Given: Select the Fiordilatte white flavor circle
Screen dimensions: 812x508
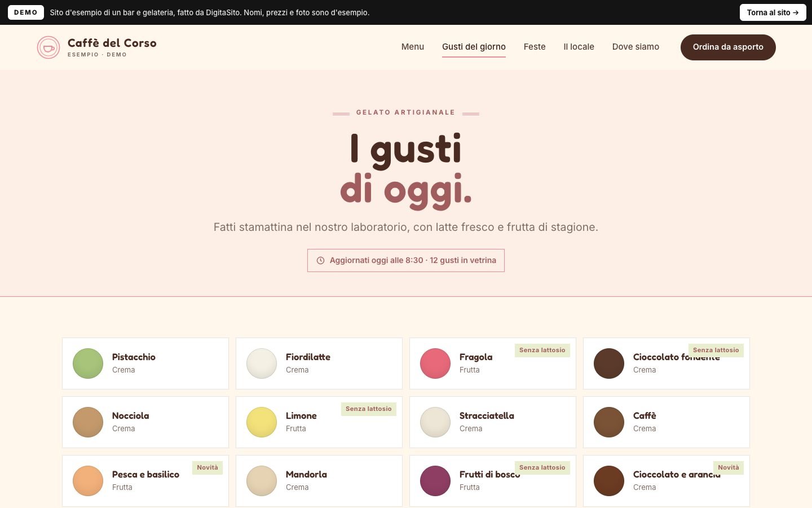Looking at the screenshot, I should pyautogui.click(x=262, y=364).
